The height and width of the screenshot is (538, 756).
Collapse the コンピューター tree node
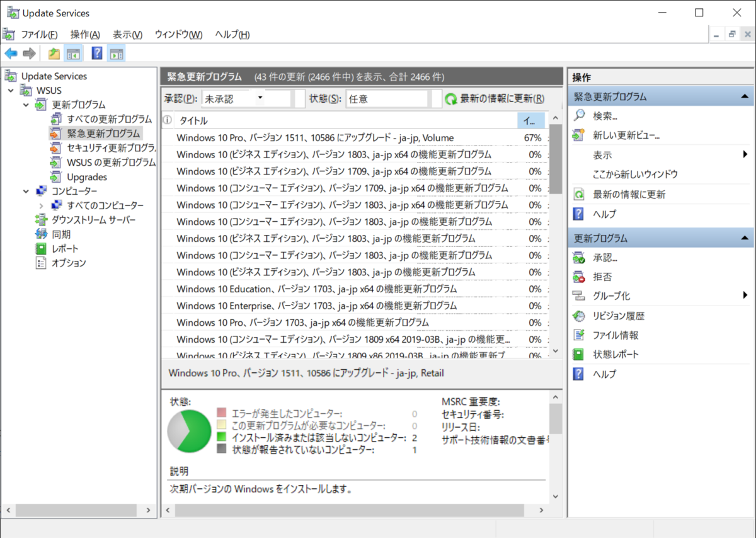pos(26,191)
